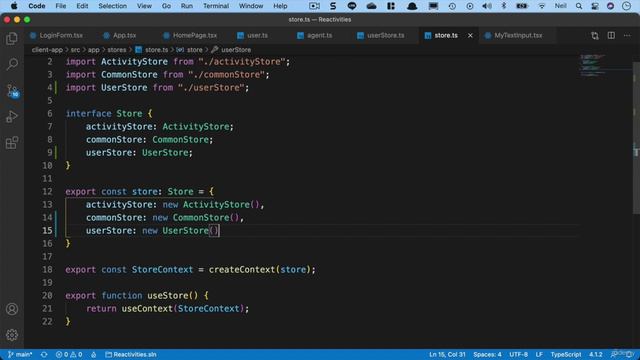The image size is (640, 360).
Task: Click the code minimap preview
Action: click(593, 65)
